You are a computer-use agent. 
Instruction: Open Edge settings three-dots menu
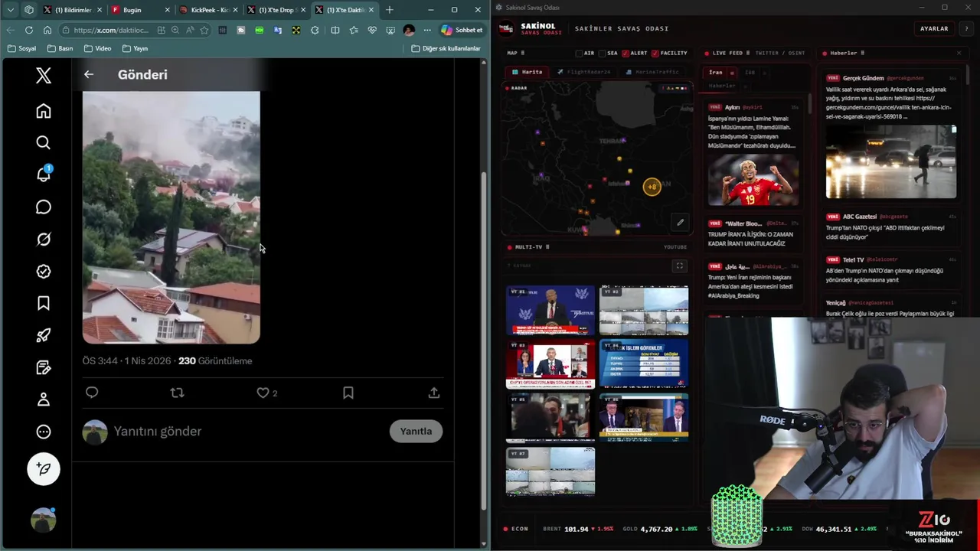click(427, 30)
